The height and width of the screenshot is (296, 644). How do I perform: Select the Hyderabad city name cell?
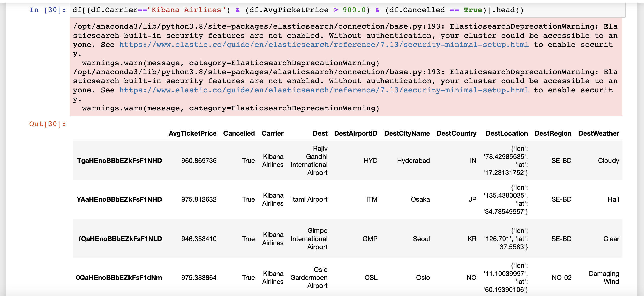[x=413, y=161]
